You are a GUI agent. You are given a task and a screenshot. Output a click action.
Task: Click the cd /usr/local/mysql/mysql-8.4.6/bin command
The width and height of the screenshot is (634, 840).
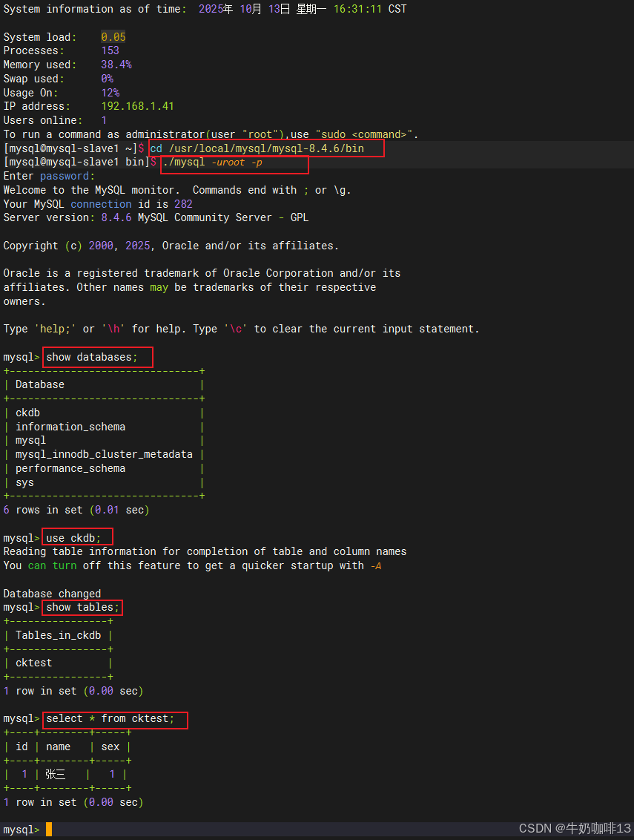[x=257, y=148]
